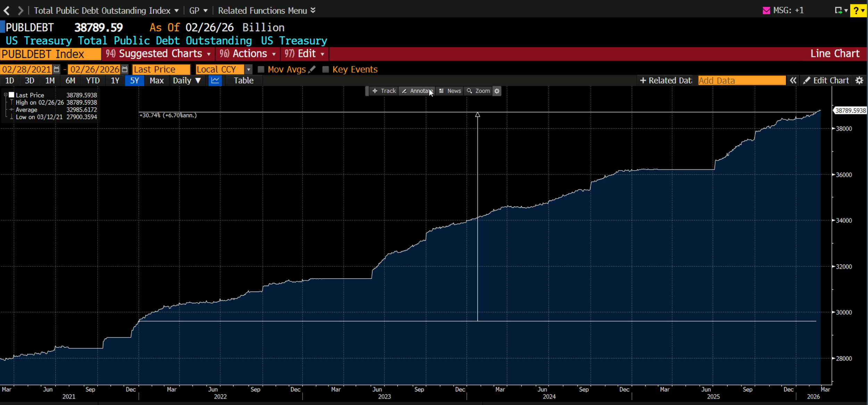Enable the Key Events checkbox
The width and height of the screenshot is (868, 405).
[325, 69]
